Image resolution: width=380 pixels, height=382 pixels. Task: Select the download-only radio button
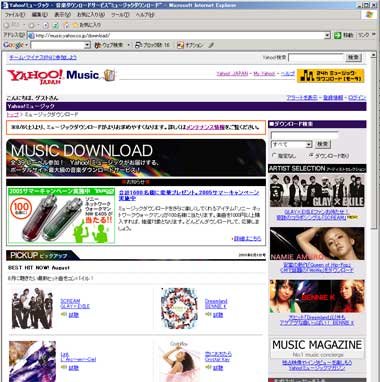(312, 155)
